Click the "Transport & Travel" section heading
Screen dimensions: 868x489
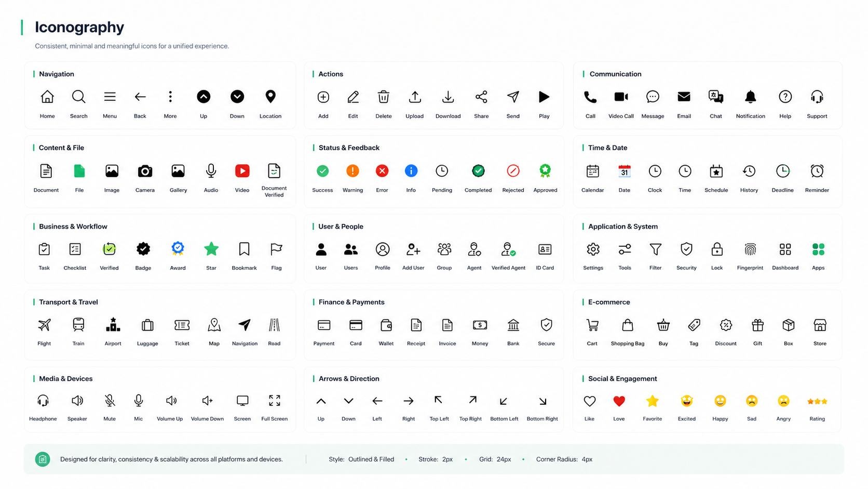click(x=69, y=302)
